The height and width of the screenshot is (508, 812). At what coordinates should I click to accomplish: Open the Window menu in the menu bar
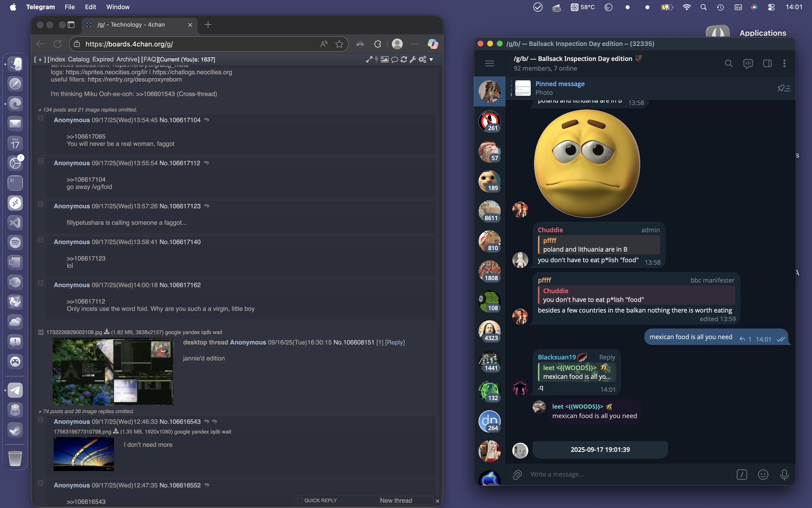point(118,7)
